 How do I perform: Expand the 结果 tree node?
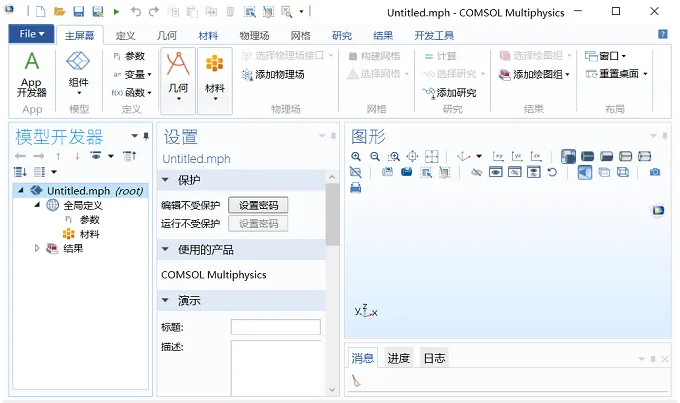[x=37, y=248]
